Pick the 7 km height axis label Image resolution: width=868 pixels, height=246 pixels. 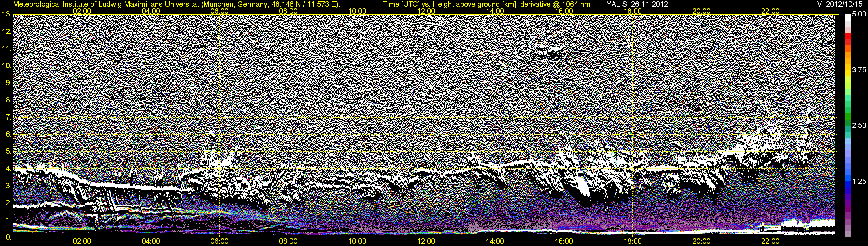point(8,117)
